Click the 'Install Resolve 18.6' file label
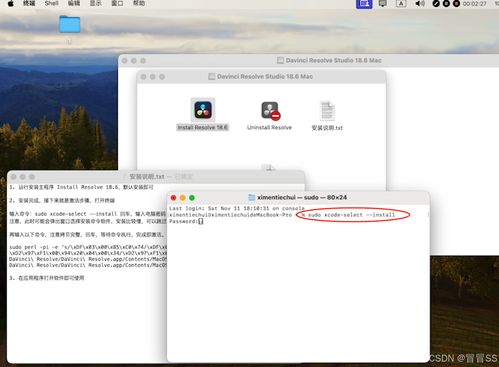The image size is (499, 367). [203, 127]
